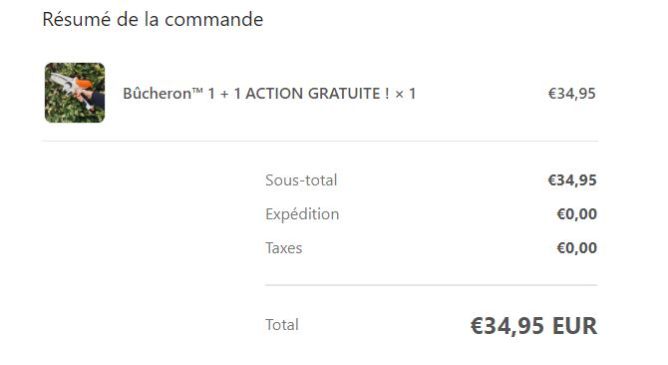The height and width of the screenshot is (365, 668).
Task: Click the Bûcheron product thumbnail image
Action: tap(75, 93)
